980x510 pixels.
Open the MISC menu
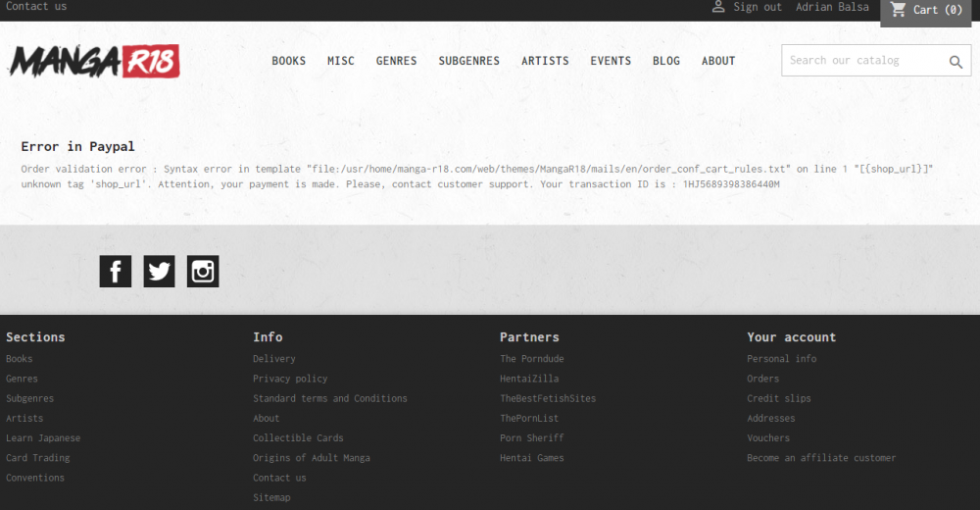(x=341, y=61)
